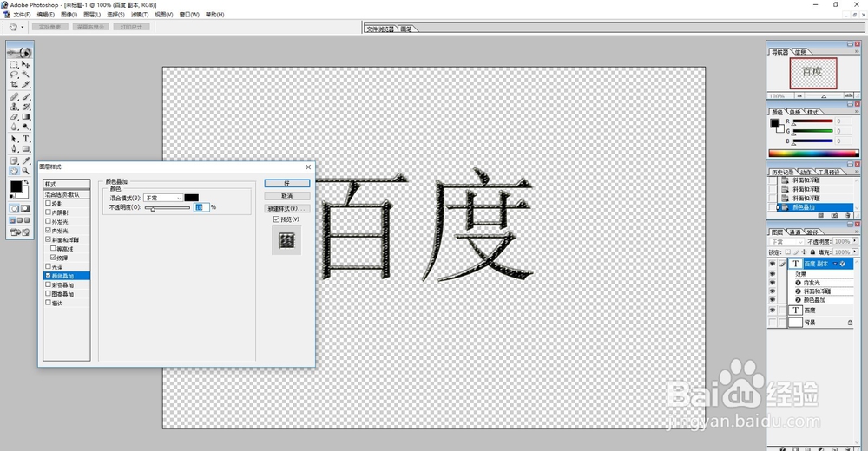868x451 pixels.
Task: Select the Magic Wand tool
Action: point(25,74)
